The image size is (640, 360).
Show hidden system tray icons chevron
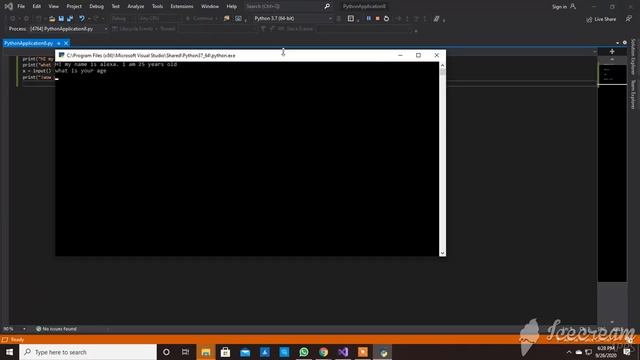[569, 352]
